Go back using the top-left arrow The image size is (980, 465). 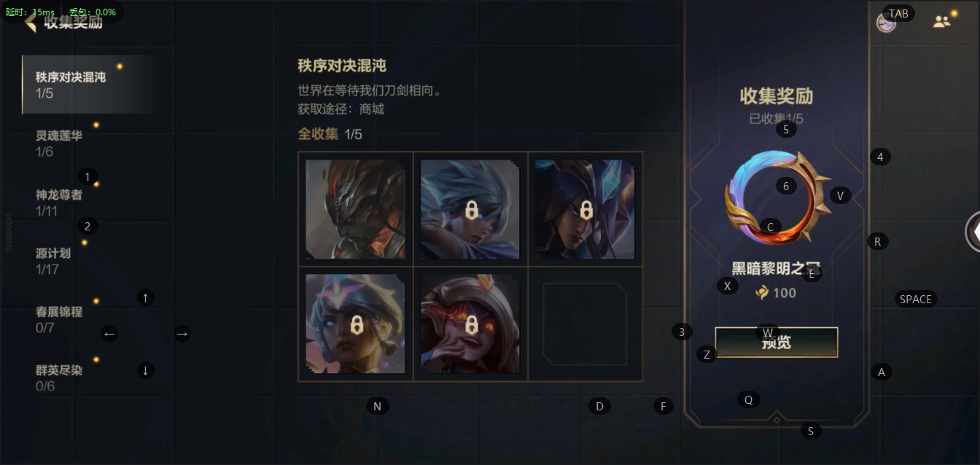coord(30,23)
